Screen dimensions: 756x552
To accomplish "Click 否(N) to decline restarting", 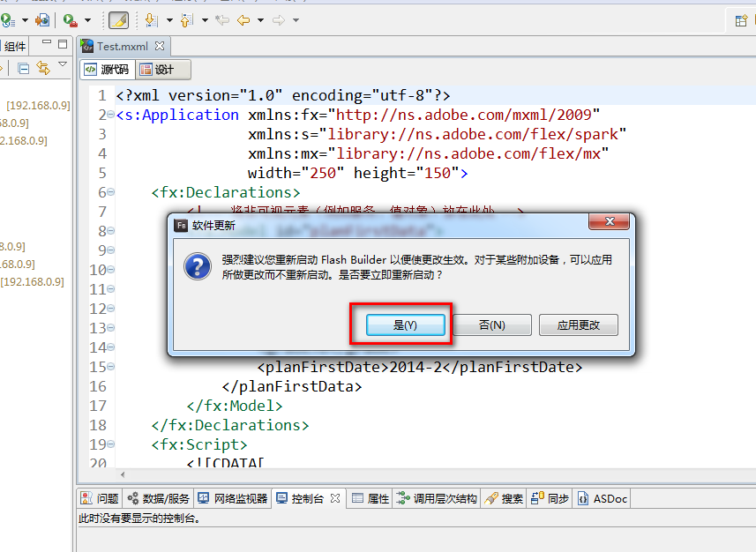I will (x=492, y=324).
